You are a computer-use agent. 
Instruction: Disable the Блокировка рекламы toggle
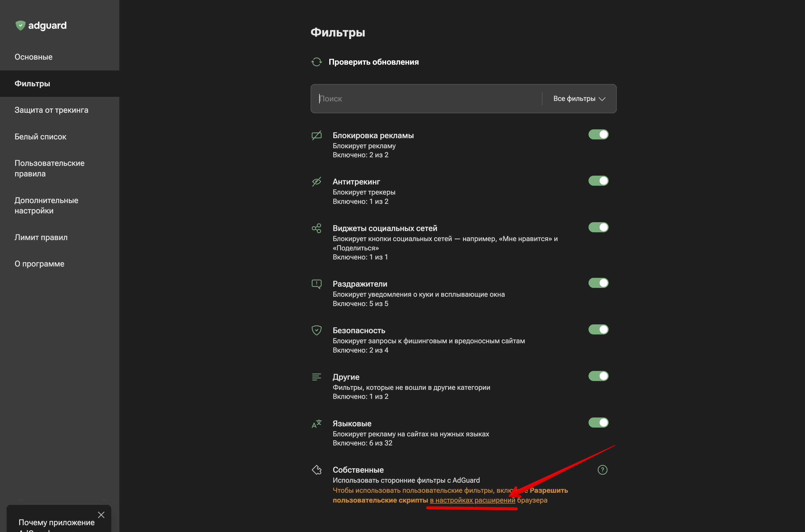tap(598, 135)
